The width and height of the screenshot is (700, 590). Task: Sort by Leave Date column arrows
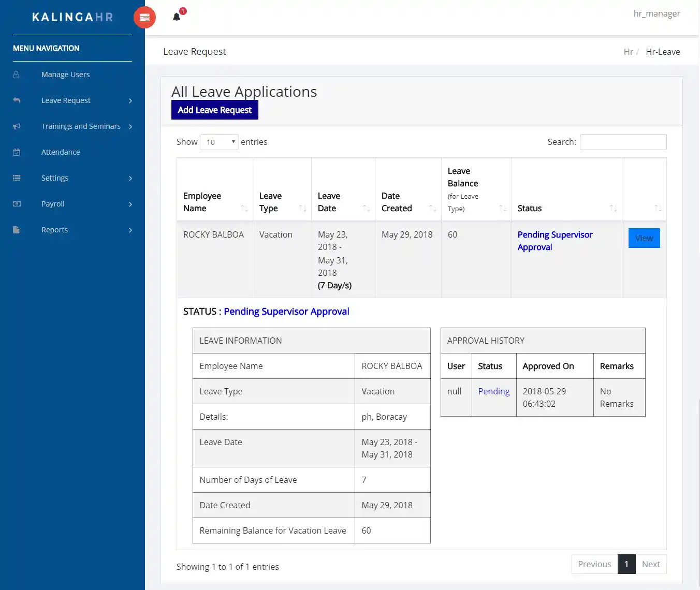coord(367,208)
